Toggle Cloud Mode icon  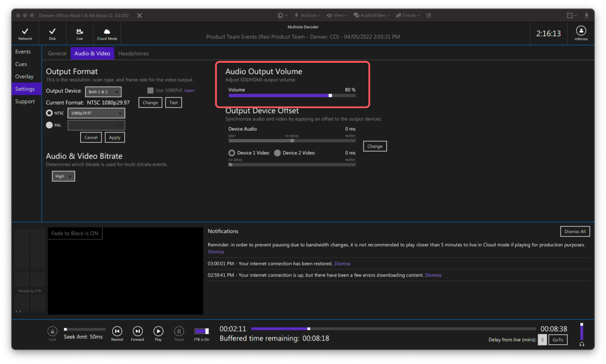[107, 34]
